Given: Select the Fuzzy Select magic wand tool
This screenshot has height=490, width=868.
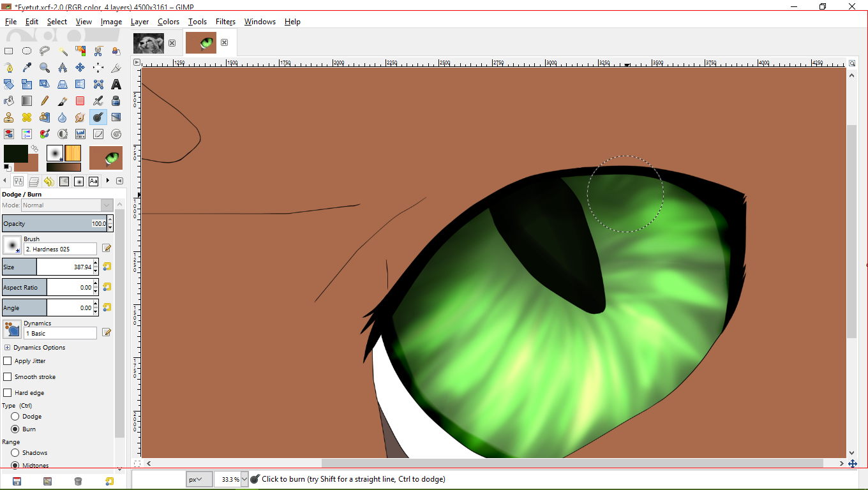Looking at the screenshot, I should pos(63,51).
